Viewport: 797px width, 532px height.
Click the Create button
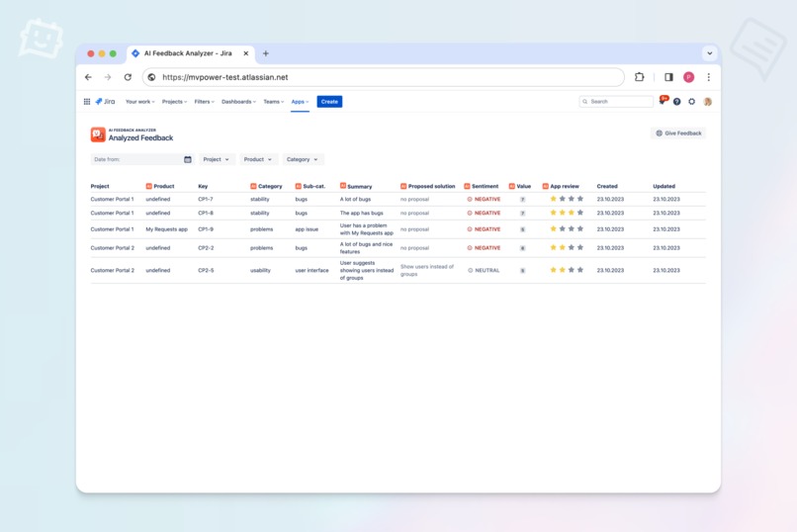(x=329, y=102)
